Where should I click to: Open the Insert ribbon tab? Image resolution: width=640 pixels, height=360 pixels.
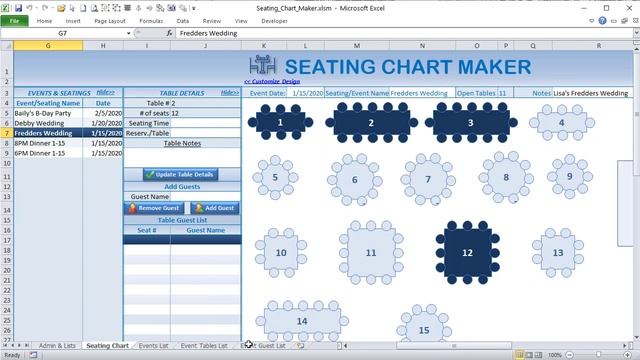(73, 21)
